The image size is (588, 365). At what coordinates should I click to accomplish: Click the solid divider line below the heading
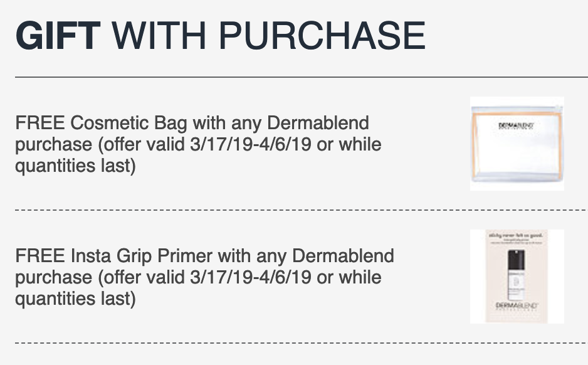click(x=302, y=77)
